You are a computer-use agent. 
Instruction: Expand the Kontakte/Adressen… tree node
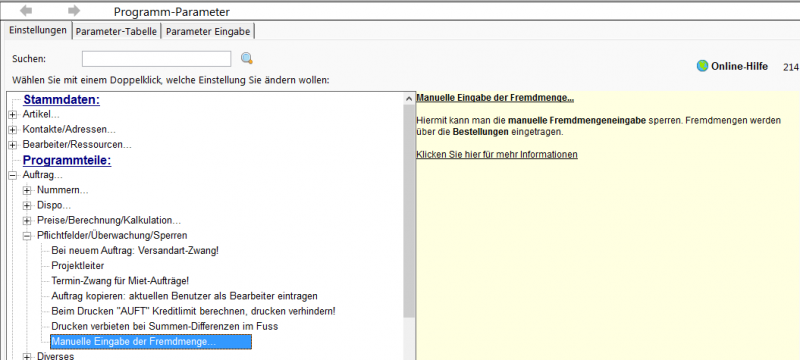point(13,130)
